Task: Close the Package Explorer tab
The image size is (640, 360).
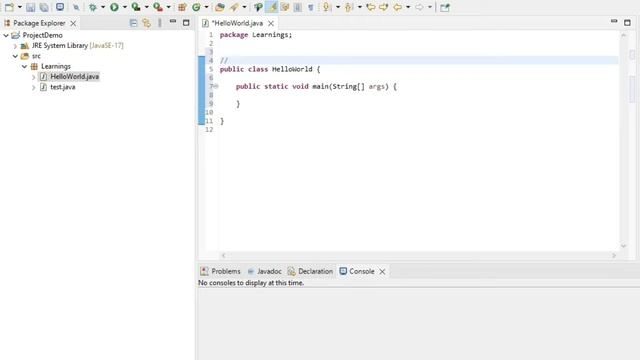Action: click(73, 23)
